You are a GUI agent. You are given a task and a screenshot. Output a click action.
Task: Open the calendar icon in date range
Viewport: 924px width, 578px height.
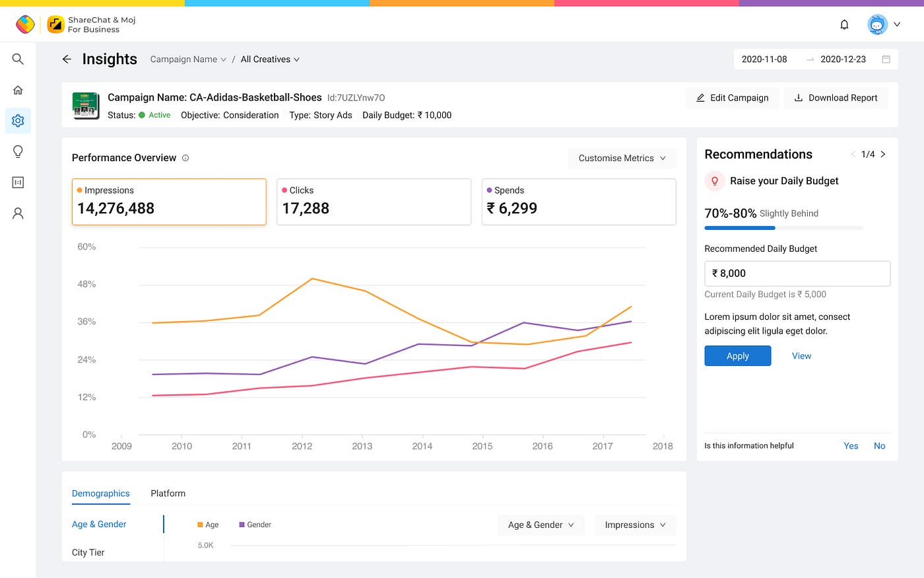[x=886, y=59]
